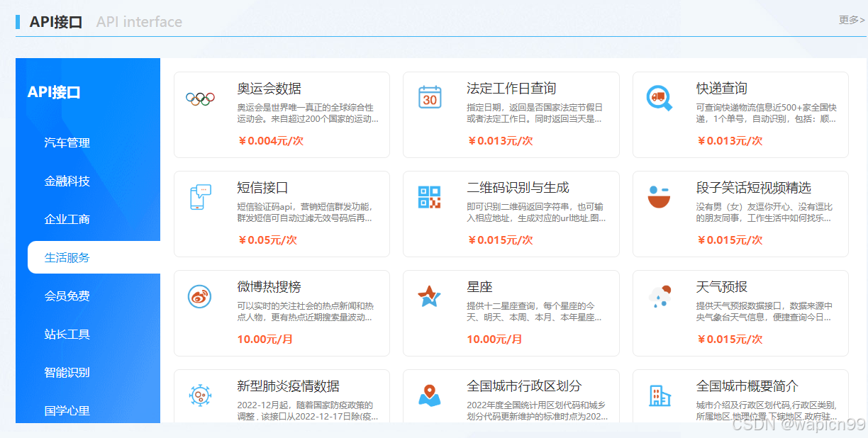
Task: Click 10.00元/月 under 星座
Action: click(x=494, y=339)
